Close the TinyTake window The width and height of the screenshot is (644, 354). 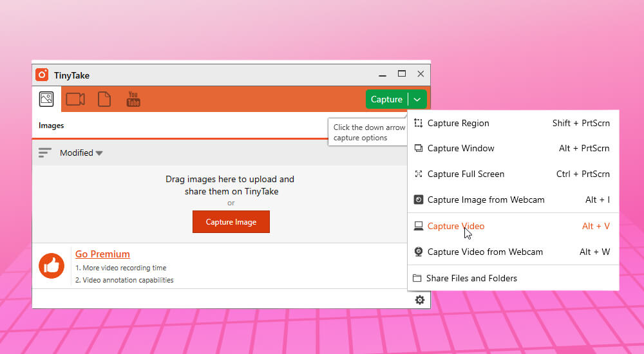click(x=421, y=73)
